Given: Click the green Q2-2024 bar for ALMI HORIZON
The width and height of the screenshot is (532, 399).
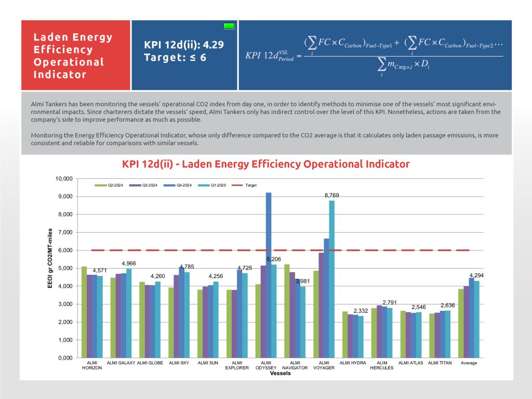Looking at the screenshot, I should pos(84,312).
